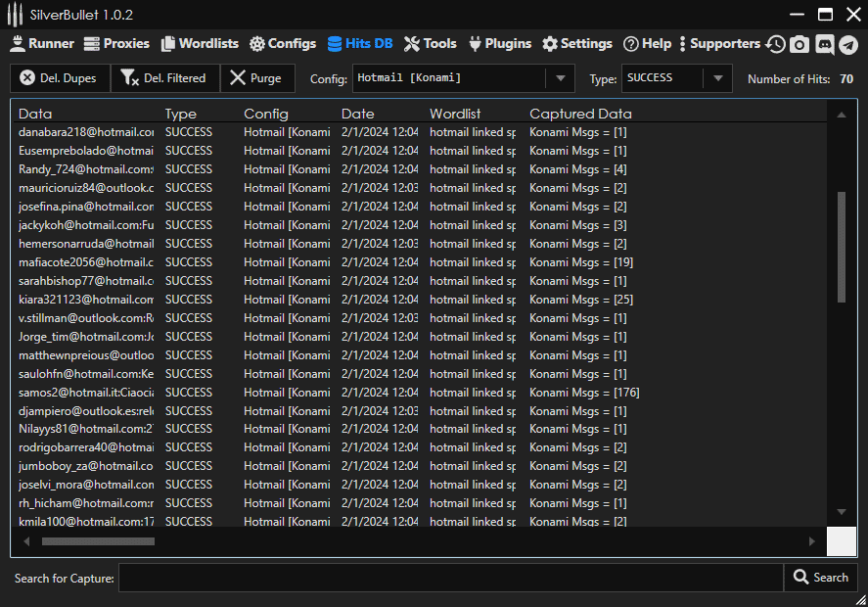Expand the Config dropdown

[x=560, y=78]
